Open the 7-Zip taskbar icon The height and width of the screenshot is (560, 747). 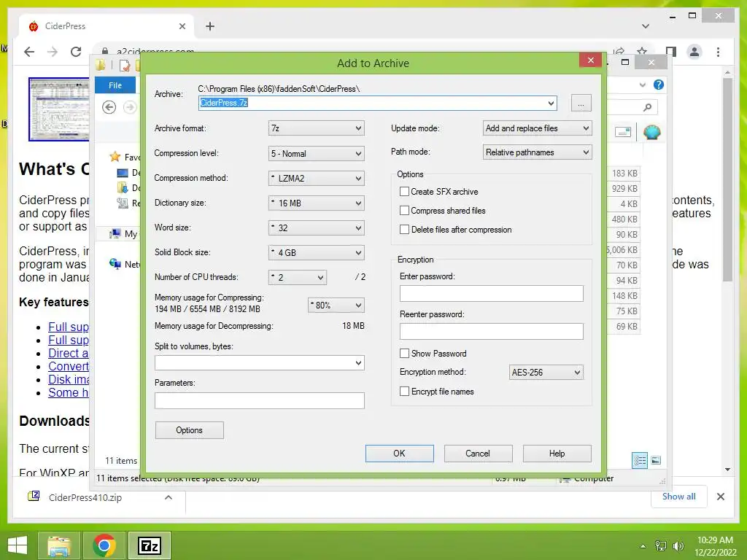pyautogui.click(x=149, y=545)
